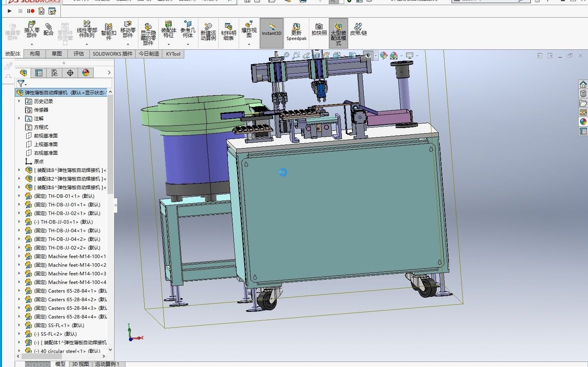Viewport: 588px width, 367px height.
Task: Open 材料明细表 (Bill of Materials)
Action: 229,31
